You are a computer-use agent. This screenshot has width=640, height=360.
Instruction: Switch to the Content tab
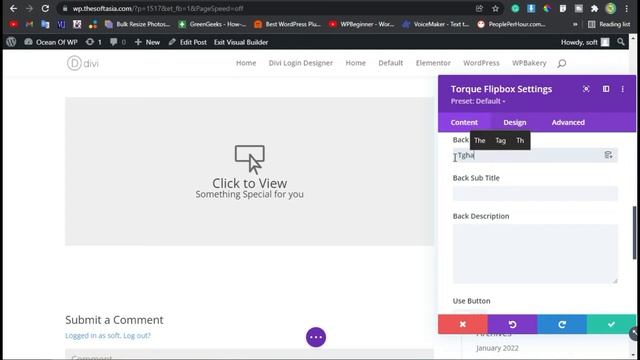click(464, 122)
